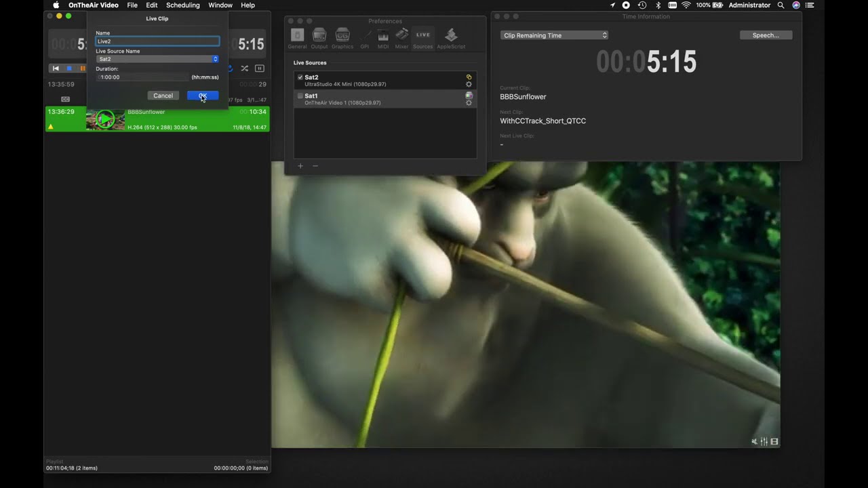Click the color bars icon on Sat1 row
868x488 pixels.
pyautogui.click(x=469, y=96)
